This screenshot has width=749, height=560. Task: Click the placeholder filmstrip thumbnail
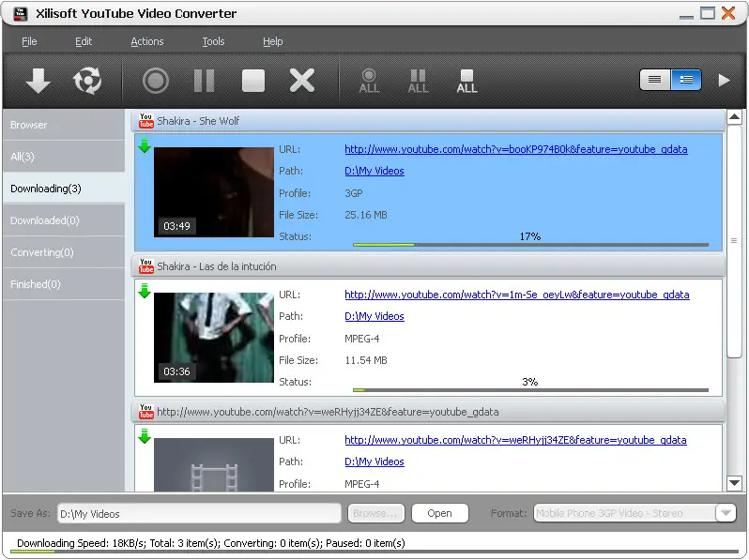213,464
